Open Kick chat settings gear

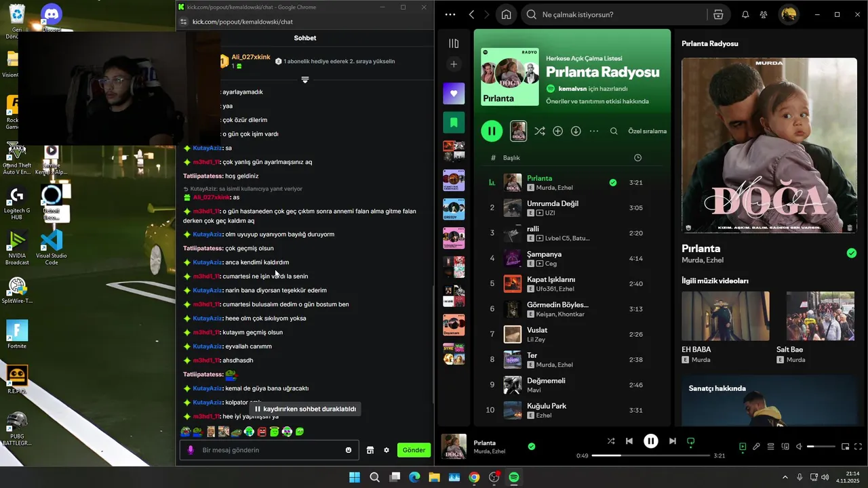(387, 450)
